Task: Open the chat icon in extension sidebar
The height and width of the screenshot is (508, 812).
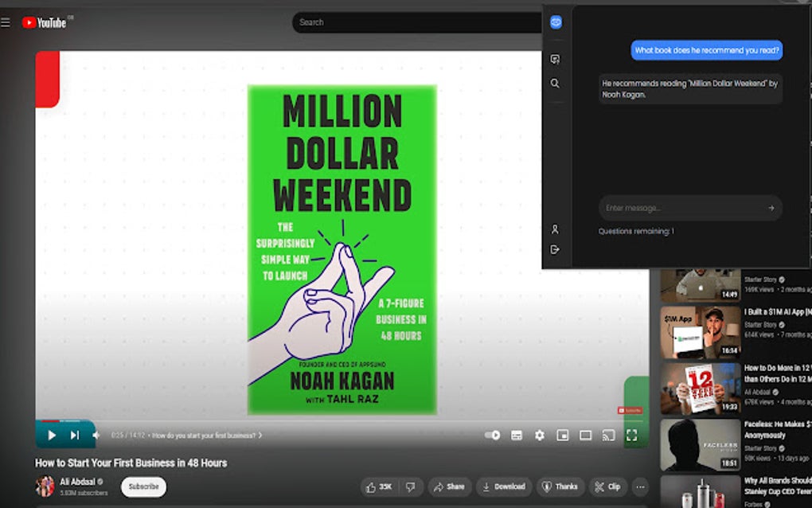Action: click(x=555, y=59)
